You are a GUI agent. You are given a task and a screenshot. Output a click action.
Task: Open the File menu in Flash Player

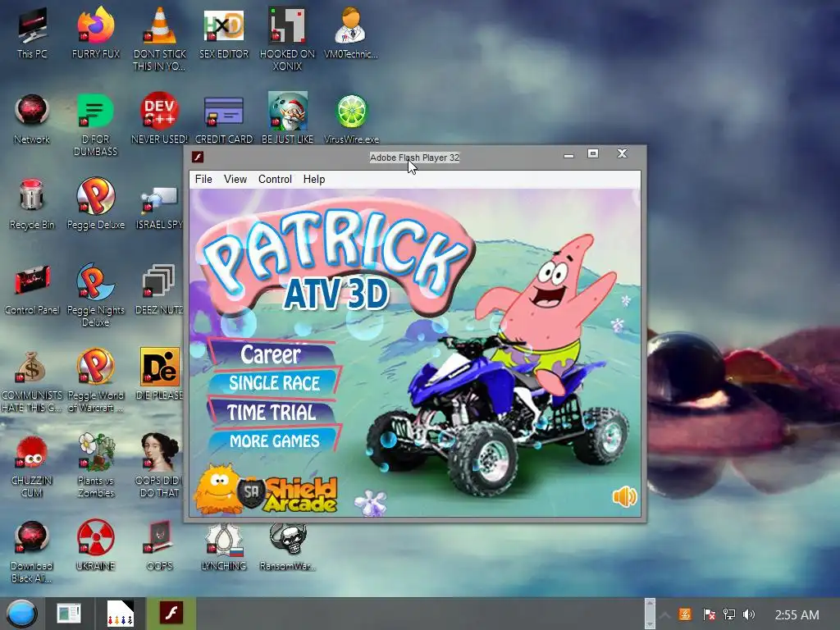pos(203,179)
